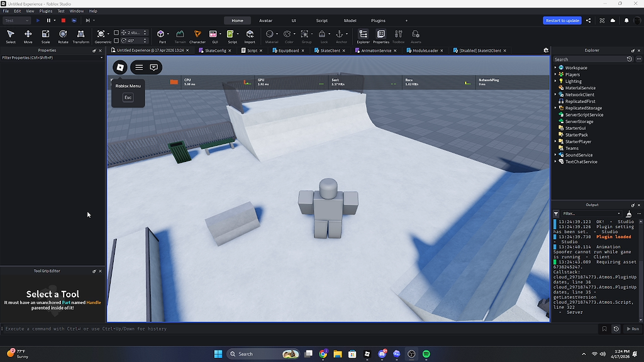644x362 pixels.
Task: Select ServerScriptService in Explorer
Action: click(584, 115)
